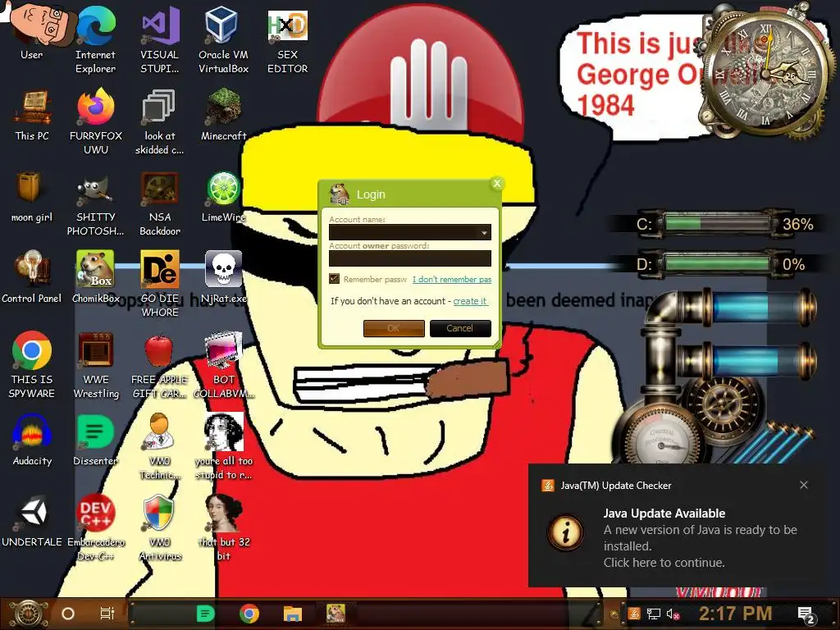Open the steampunk Start button
The width and height of the screenshot is (840, 630).
29,614
